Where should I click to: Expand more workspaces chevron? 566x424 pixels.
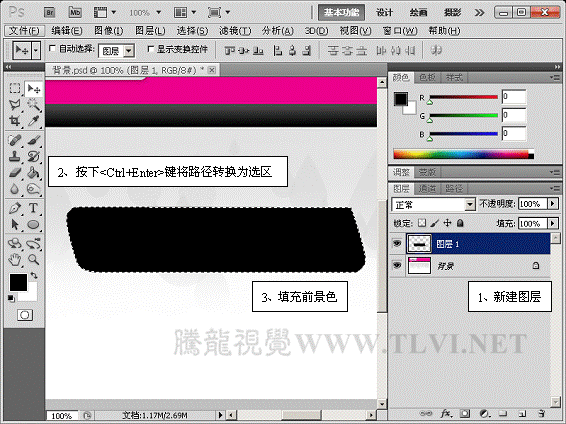(479, 13)
